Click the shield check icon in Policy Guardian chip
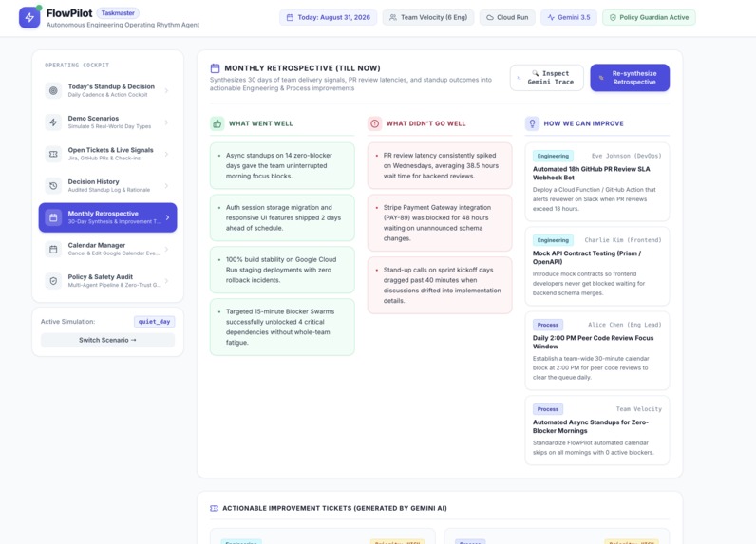The height and width of the screenshot is (544, 756). pos(613,17)
